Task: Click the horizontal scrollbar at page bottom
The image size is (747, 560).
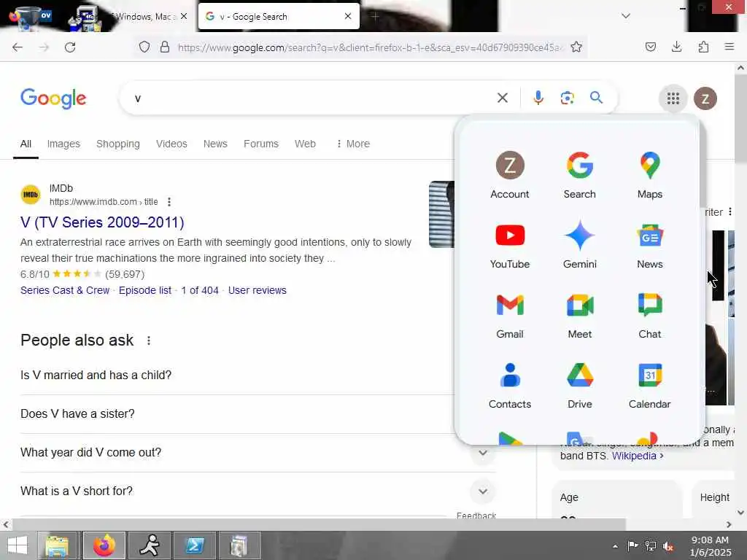Action: click(x=320, y=524)
